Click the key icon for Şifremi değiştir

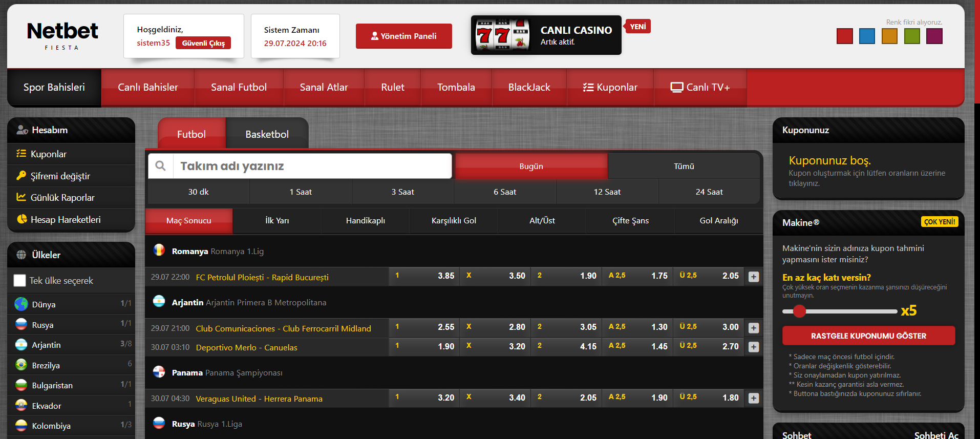pos(21,175)
